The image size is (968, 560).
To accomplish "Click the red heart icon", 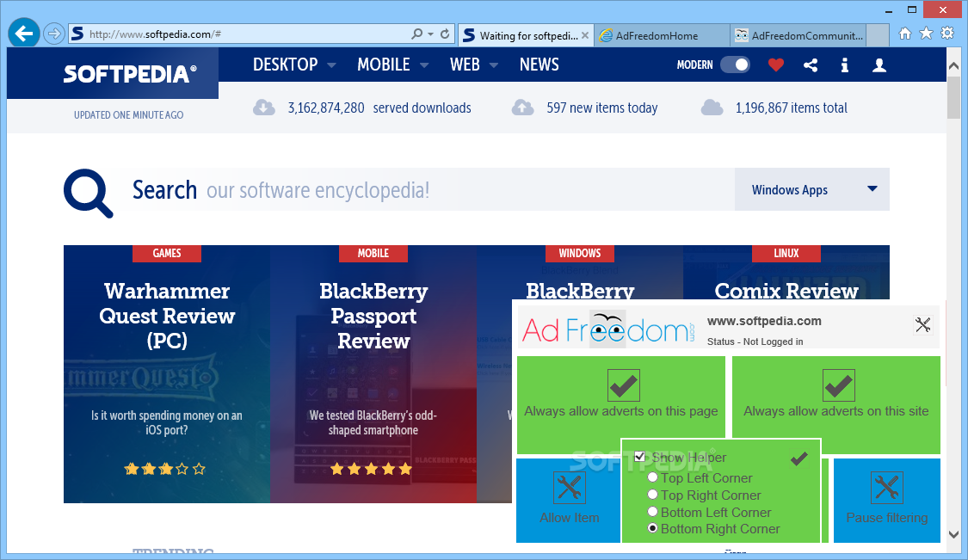I will pyautogui.click(x=776, y=65).
